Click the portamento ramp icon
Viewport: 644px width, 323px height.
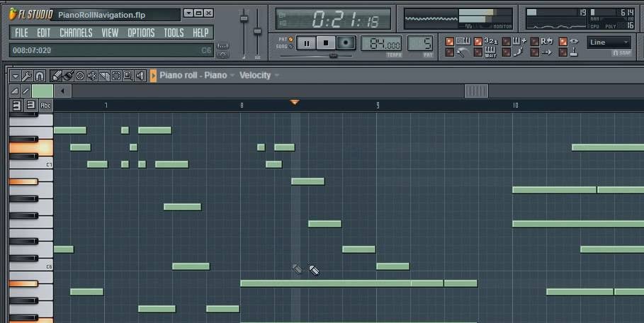click(x=14, y=91)
